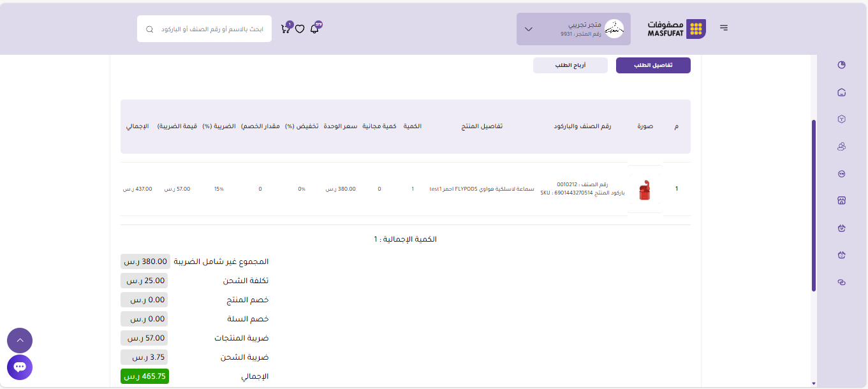Image resolution: width=868 pixels, height=389 pixels.
Task: Switch to the أرباح الطلب tab
Action: point(570,66)
